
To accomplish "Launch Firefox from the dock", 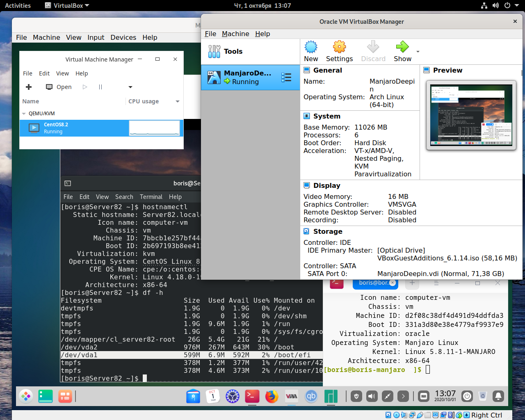I will pyautogui.click(x=272, y=396).
